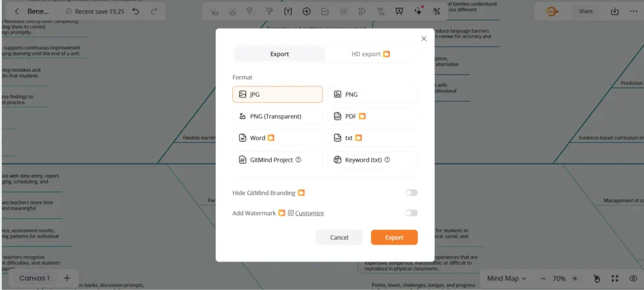The width and height of the screenshot is (644, 290).
Task: Go back using the left chevron icon
Action: [x=17, y=11]
